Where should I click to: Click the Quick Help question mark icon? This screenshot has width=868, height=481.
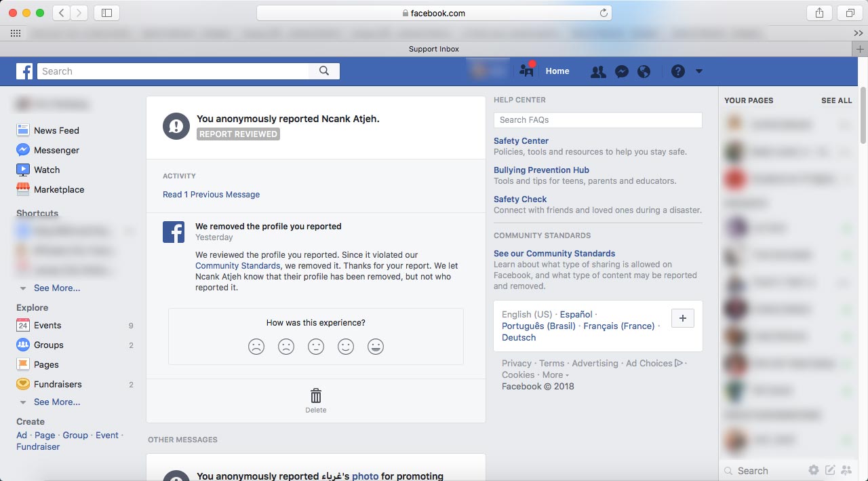point(677,71)
